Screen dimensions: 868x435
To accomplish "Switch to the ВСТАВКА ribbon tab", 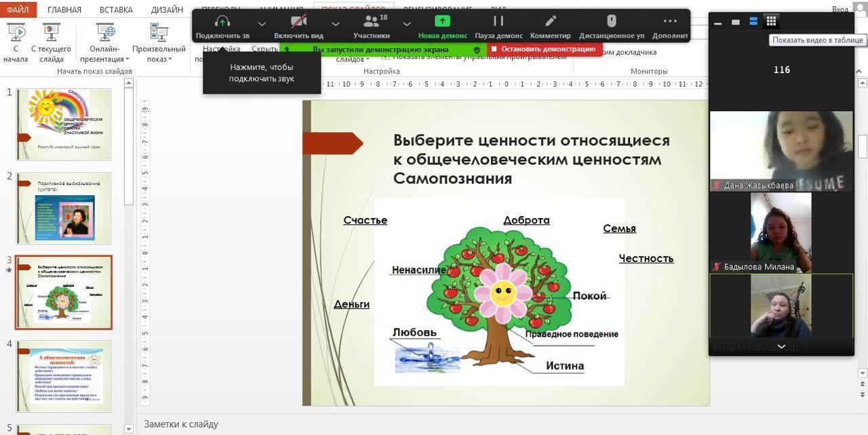I will click(x=116, y=9).
